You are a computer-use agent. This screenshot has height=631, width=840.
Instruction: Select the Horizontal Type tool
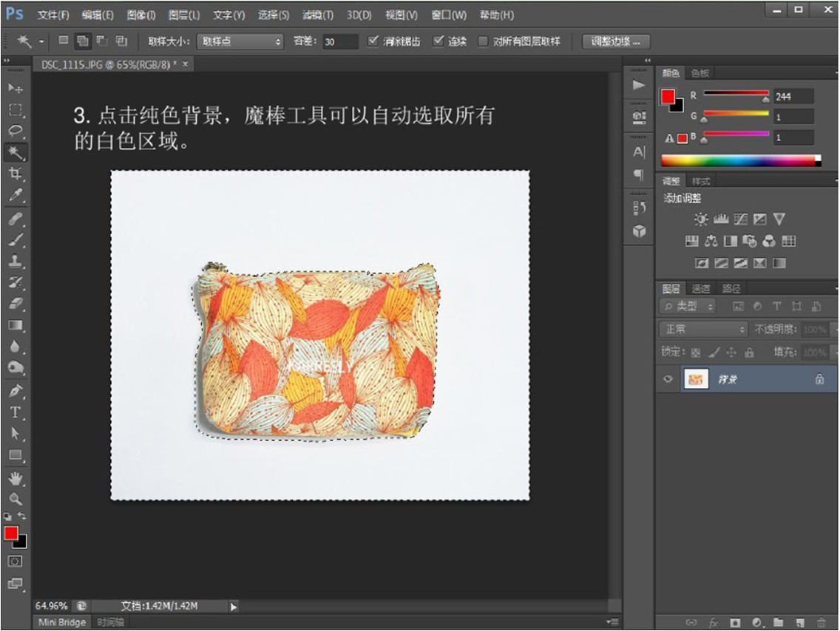15,412
